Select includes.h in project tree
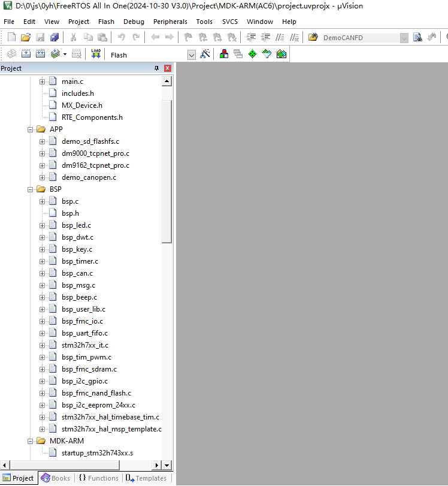This screenshot has height=486, width=448. [x=78, y=93]
